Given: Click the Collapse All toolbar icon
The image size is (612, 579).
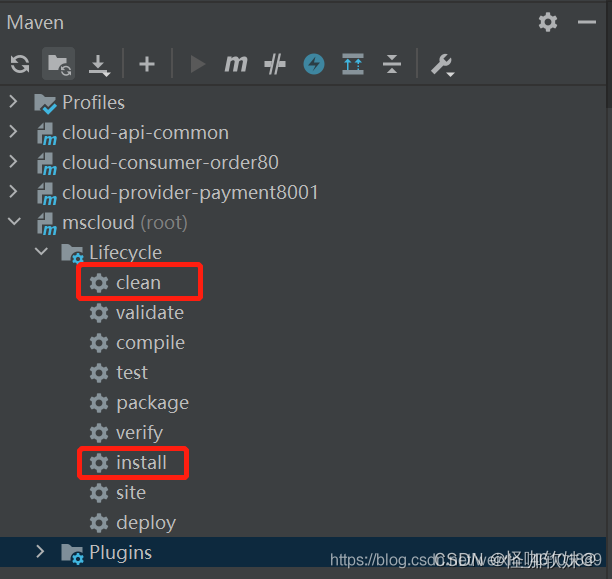Looking at the screenshot, I should pos(392,64).
